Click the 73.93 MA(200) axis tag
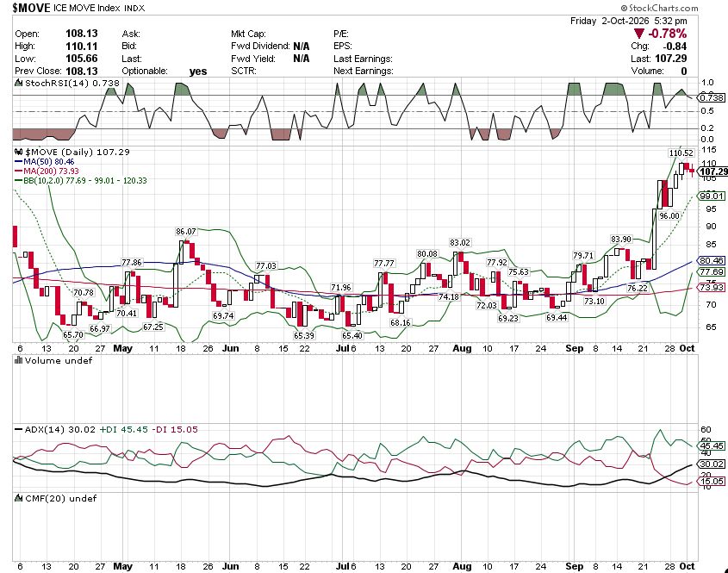This screenshot has height=573, width=728. click(x=712, y=288)
